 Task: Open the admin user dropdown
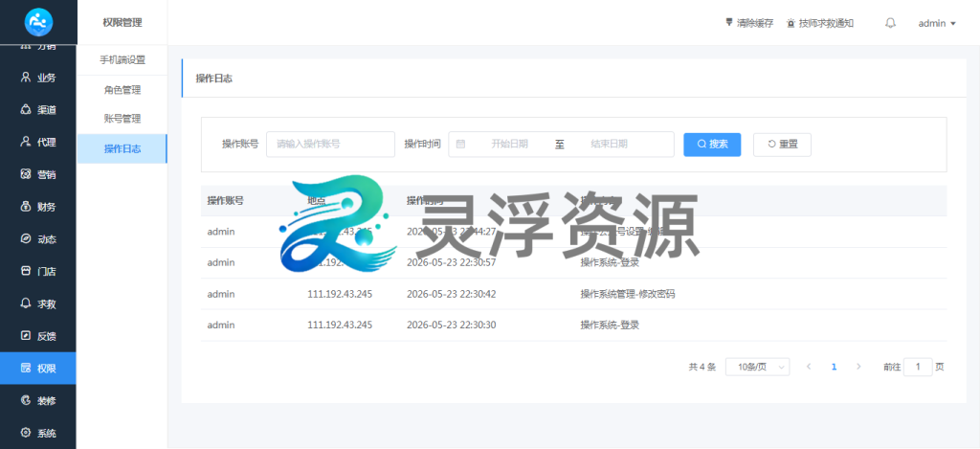(937, 23)
